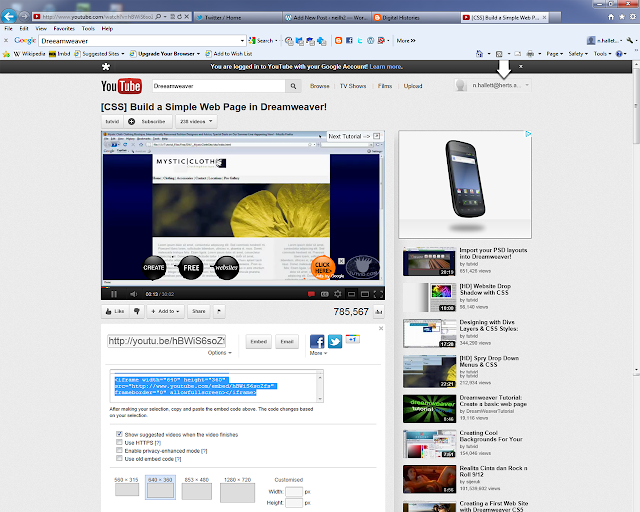Click the Facebook icon in Google toolbar

tap(349, 40)
